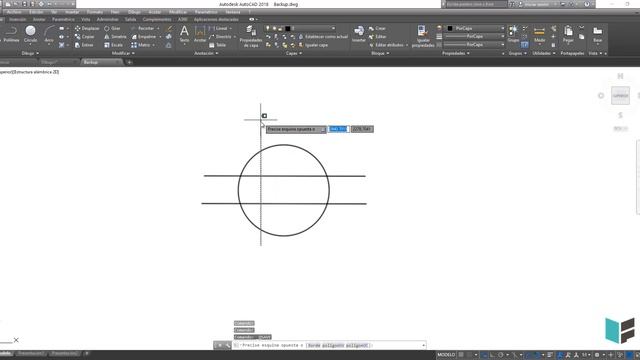Screen dimensions: 640x360
Task: Switch to the Complementos ribbon tab
Action: (x=157, y=20)
